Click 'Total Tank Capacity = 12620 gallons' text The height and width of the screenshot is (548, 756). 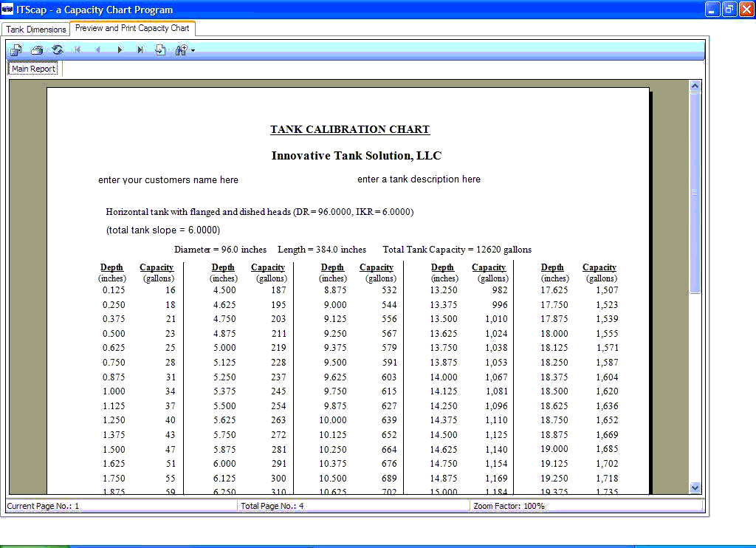click(x=457, y=250)
